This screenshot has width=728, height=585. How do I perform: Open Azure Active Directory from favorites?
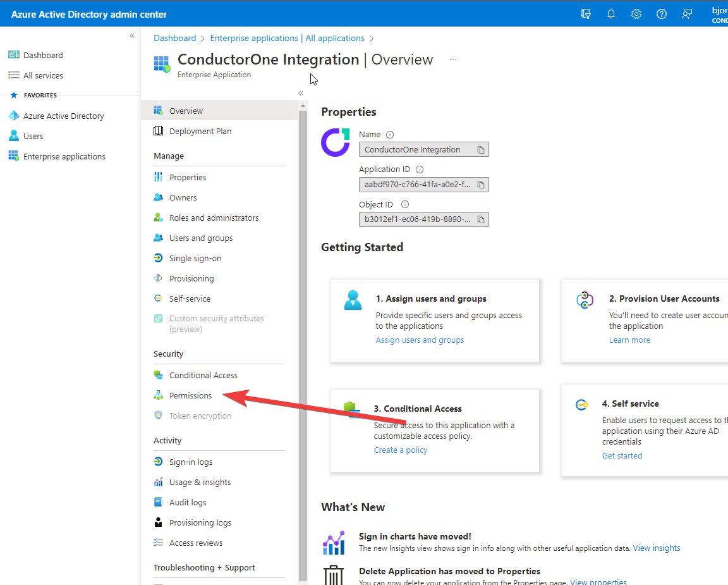63,116
